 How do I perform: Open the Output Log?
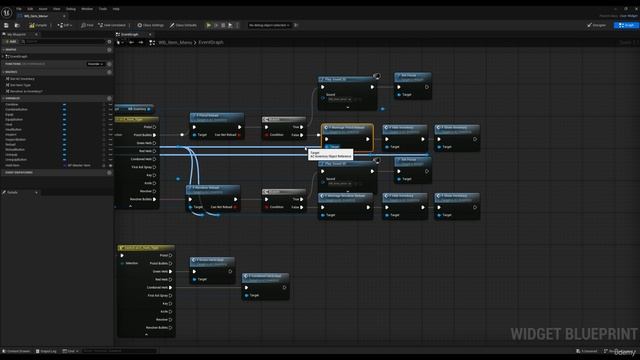(x=46, y=351)
